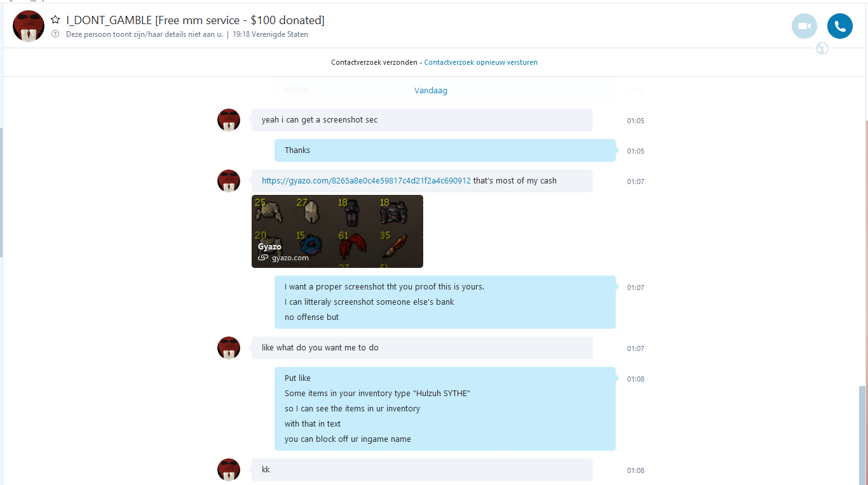Click avatar beside the gyazo link message
This screenshot has height=485, width=868.
(229, 181)
